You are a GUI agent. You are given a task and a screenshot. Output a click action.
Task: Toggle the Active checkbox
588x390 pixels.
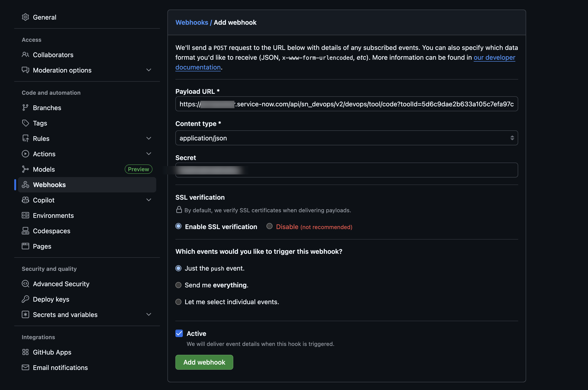coord(179,334)
